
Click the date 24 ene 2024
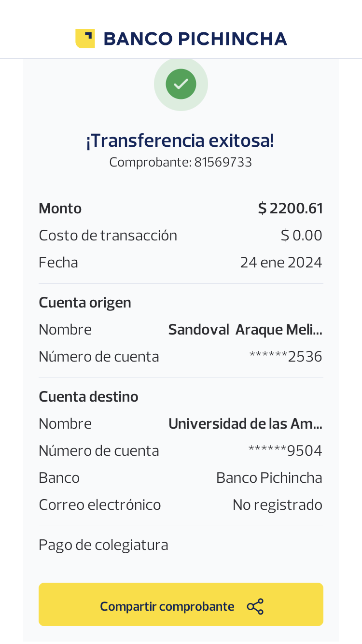[x=281, y=263]
